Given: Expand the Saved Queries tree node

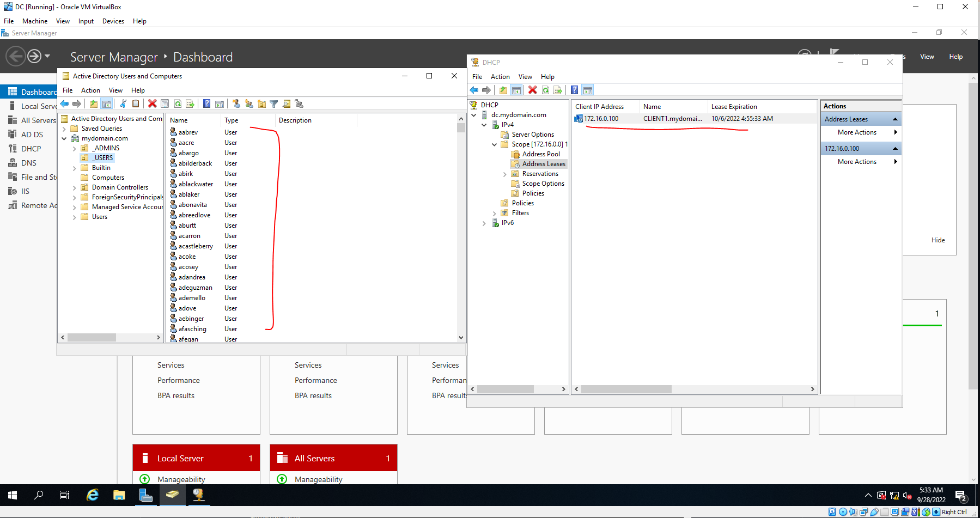Looking at the screenshot, I should pyautogui.click(x=64, y=129).
